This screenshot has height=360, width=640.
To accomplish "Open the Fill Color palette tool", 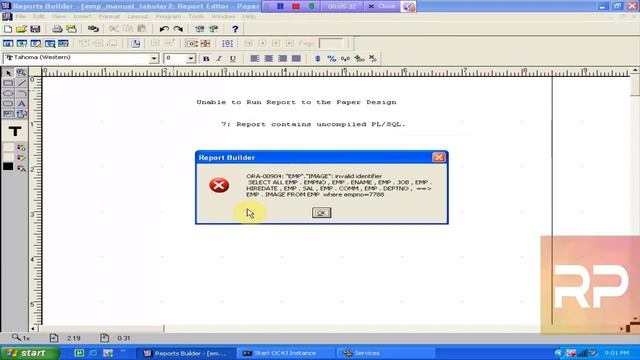I will coord(21,147).
